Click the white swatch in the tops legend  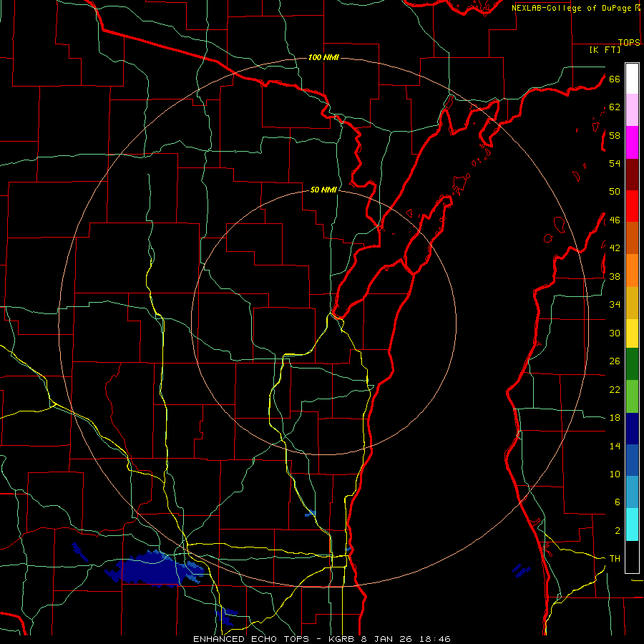pyautogui.click(x=632, y=79)
